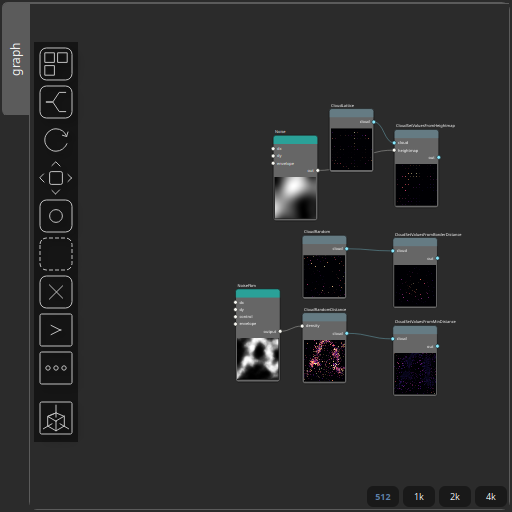512x512 pixels.
Task: Select the Noise node header
Action: (x=295, y=140)
